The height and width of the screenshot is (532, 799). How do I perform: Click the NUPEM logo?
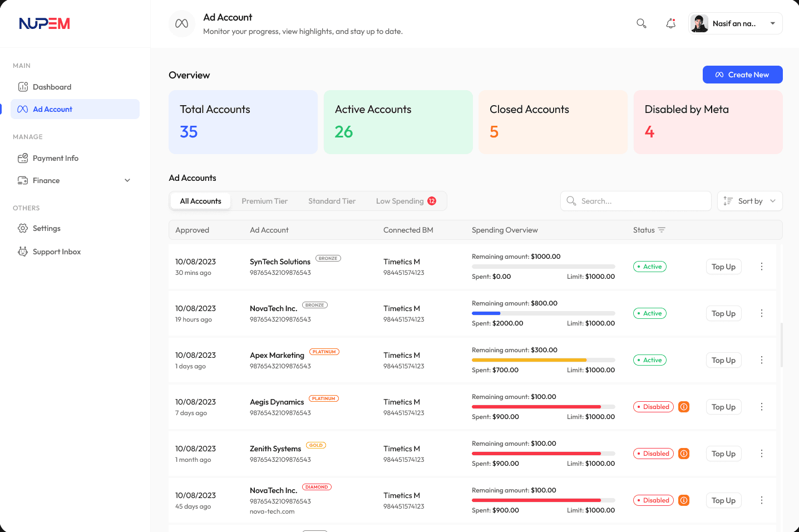[x=45, y=23]
